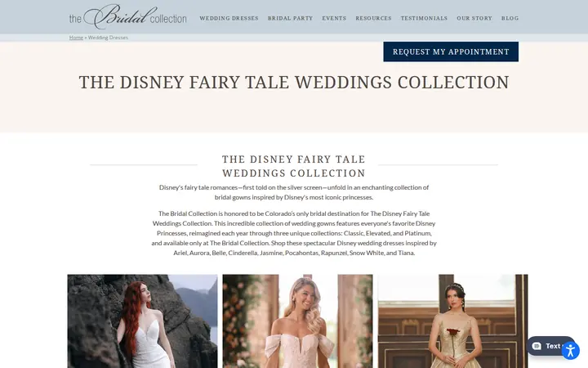This screenshot has height=368, width=588.
Task: Open the Resources menu
Action: (373, 18)
